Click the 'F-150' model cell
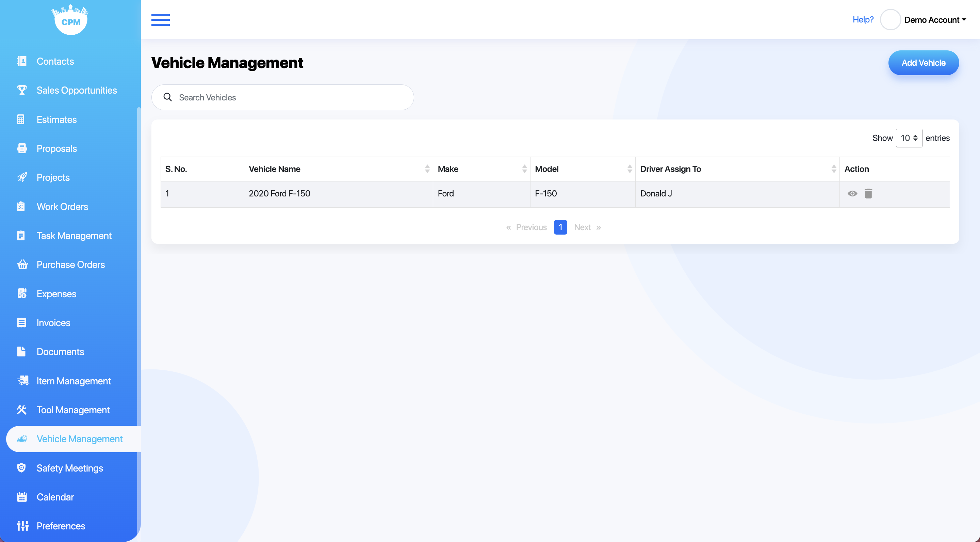The height and width of the screenshot is (542, 980). (x=583, y=194)
